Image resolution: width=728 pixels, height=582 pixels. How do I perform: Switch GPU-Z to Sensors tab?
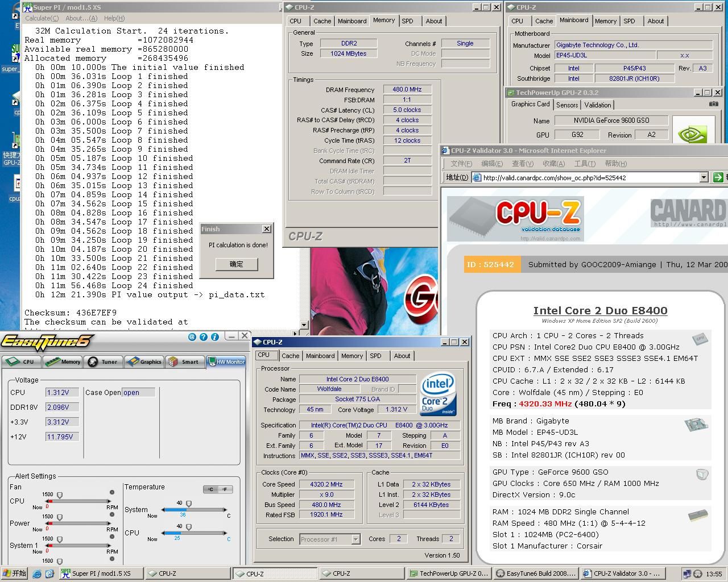(x=567, y=105)
